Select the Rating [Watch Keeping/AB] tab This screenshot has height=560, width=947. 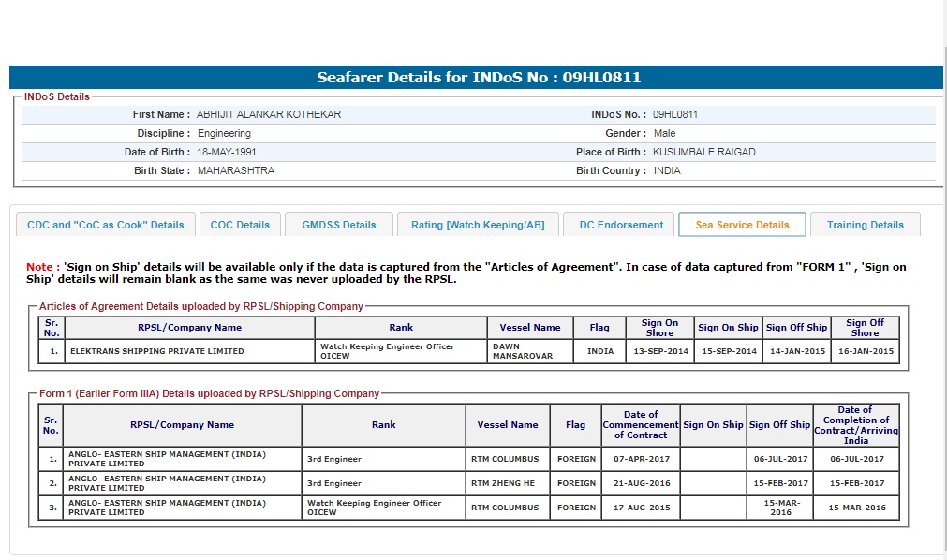(x=478, y=225)
